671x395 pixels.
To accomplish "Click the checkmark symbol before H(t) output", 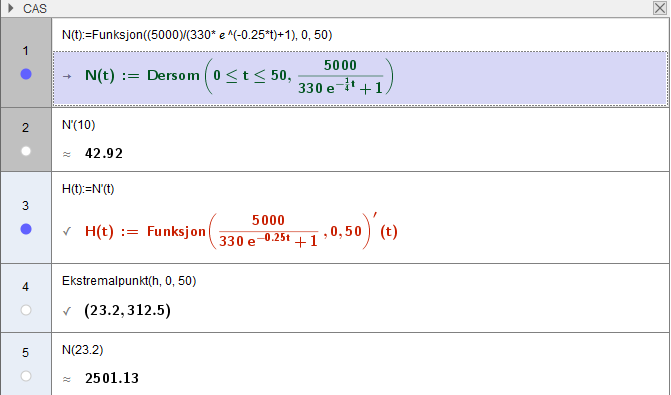I will pos(67,232).
